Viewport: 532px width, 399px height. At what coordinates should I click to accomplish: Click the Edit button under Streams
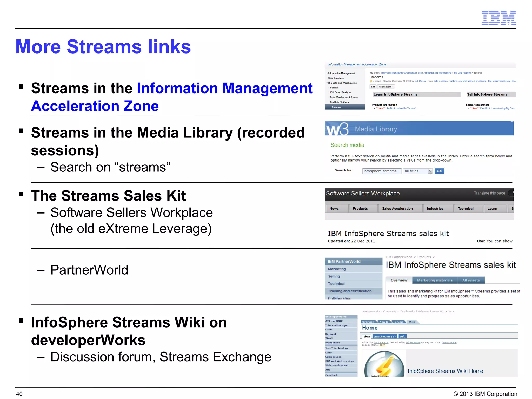point(373,87)
